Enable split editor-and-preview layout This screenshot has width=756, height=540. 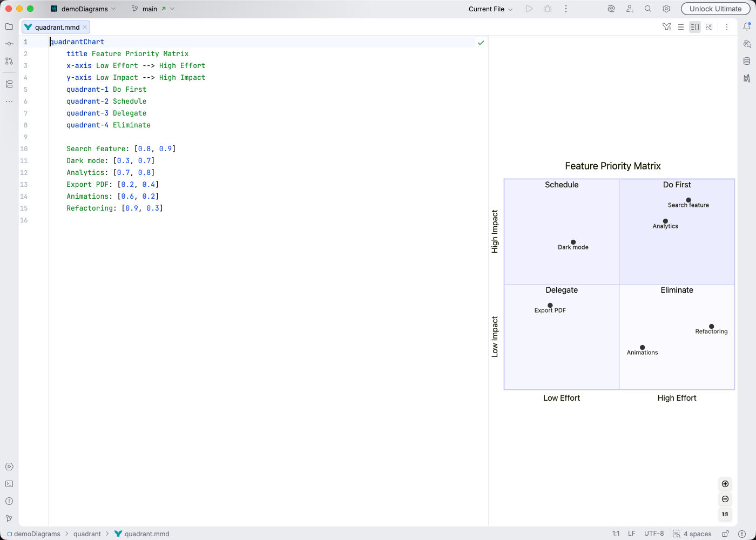(x=695, y=26)
